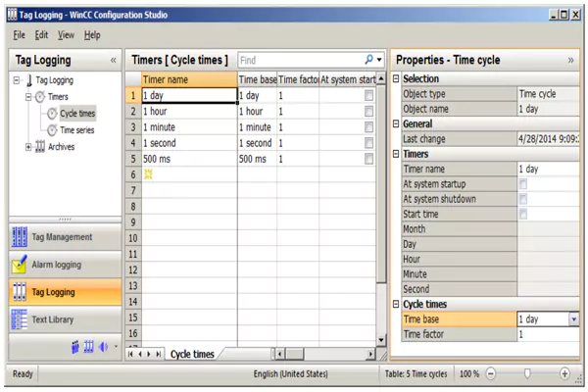Click the Time factor value field in Properties
Image resolution: width=588 pixels, height=392 pixels.
[548, 334]
